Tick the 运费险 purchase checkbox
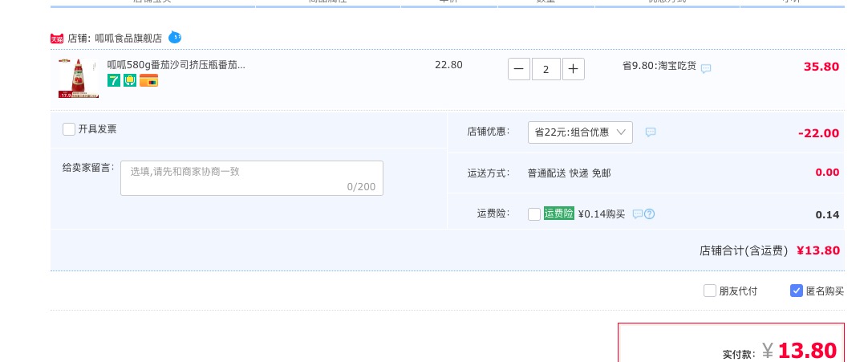 (534, 214)
